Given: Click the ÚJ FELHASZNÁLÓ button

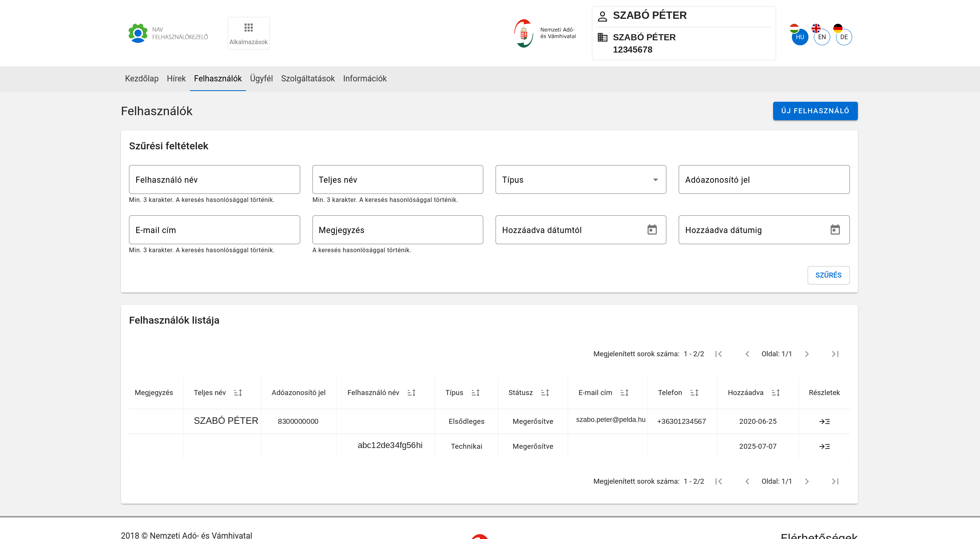Looking at the screenshot, I should point(815,111).
